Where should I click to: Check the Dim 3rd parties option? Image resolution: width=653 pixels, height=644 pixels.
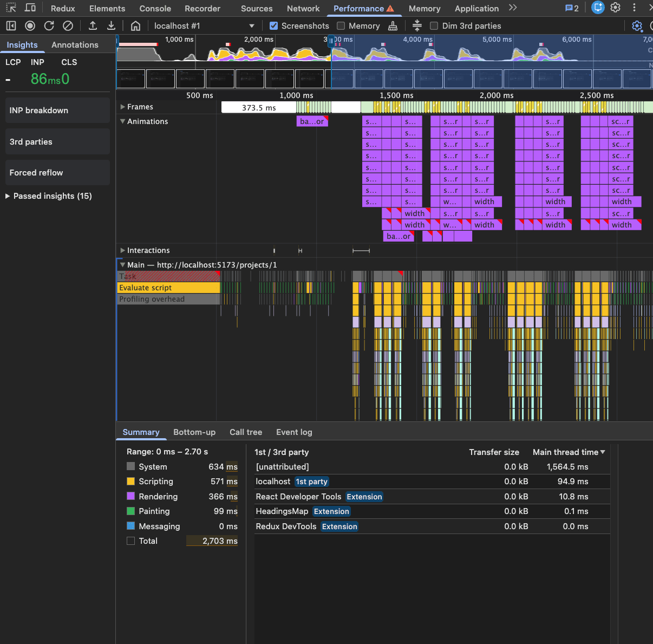[434, 26]
